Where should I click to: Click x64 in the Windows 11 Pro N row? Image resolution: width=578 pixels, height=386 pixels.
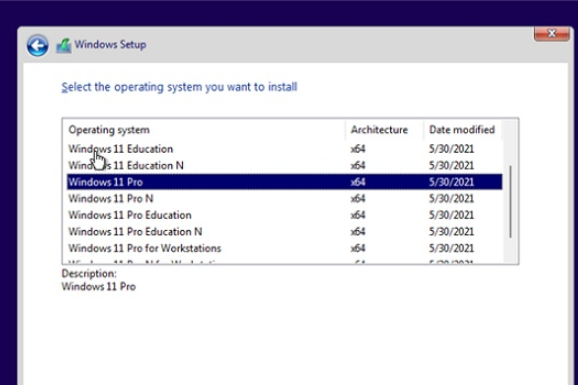(x=358, y=199)
